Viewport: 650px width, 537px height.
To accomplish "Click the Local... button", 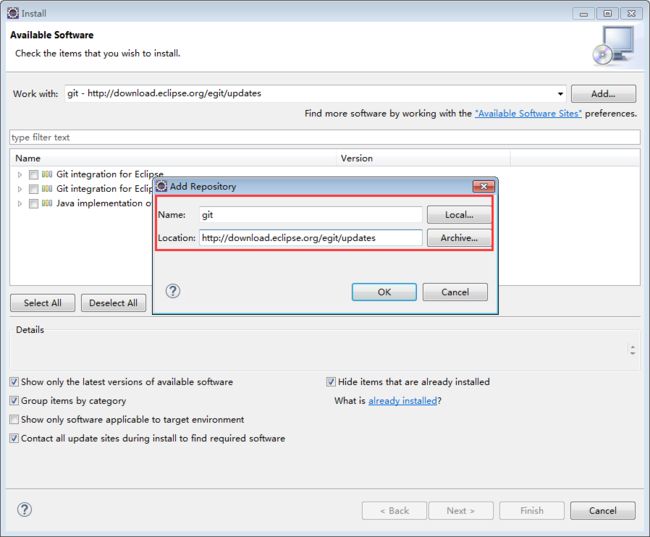I will (x=459, y=215).
